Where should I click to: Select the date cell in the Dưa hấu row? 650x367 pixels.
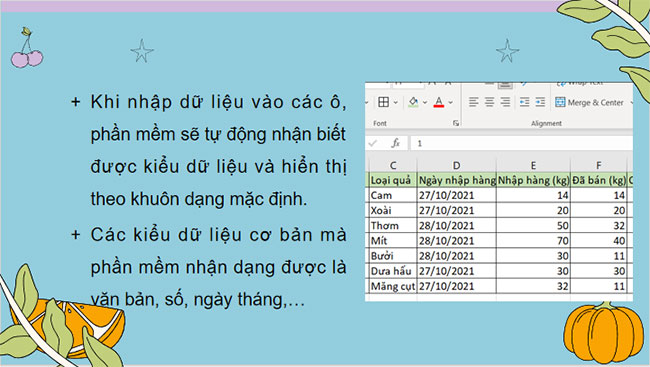[x=456, y=271]
